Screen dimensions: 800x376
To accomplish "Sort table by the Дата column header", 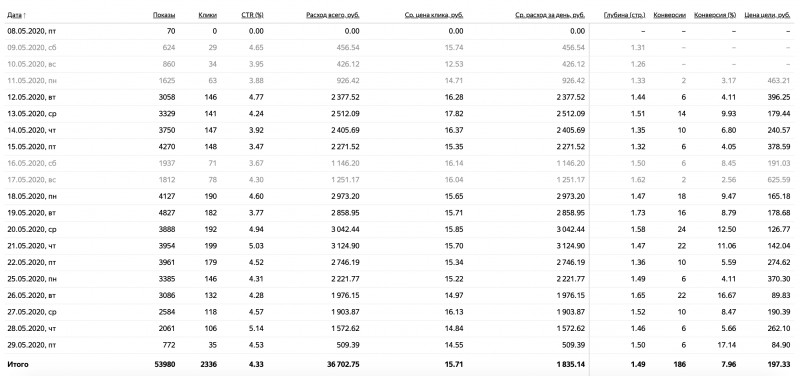I will click(x=16, y=15).
